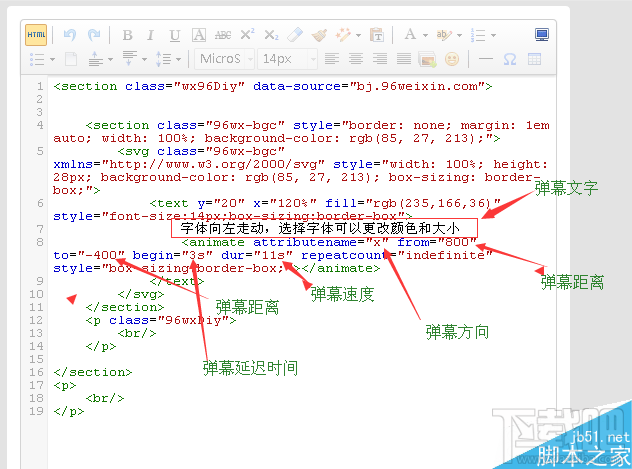Open the font color dropdown arrow
Viewport: 632px width, 469px height.
(x=425, y=35)
